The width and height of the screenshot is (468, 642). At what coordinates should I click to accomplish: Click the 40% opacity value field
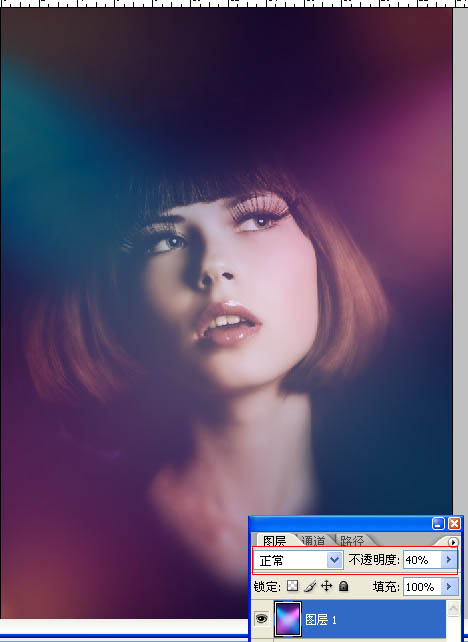(423, 560)
